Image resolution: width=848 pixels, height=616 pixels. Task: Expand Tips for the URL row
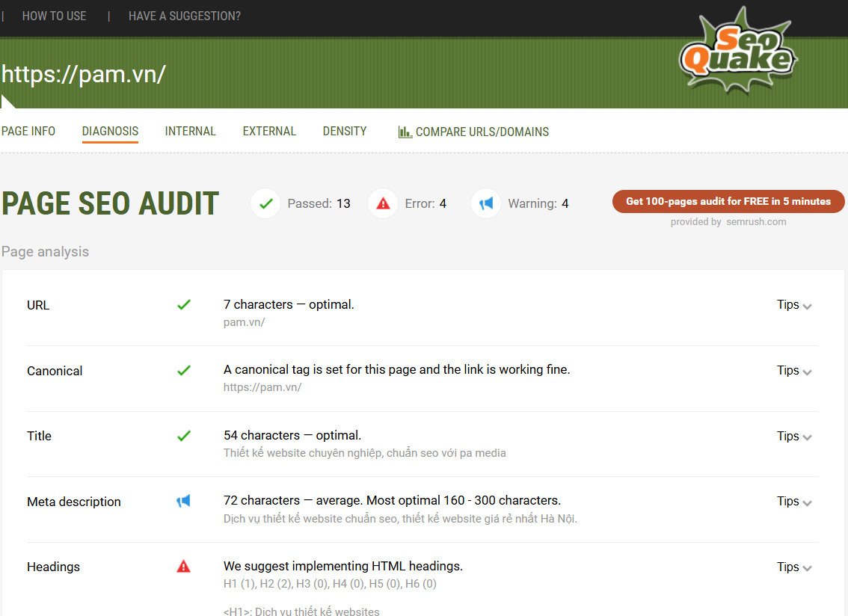click(794, 305)
